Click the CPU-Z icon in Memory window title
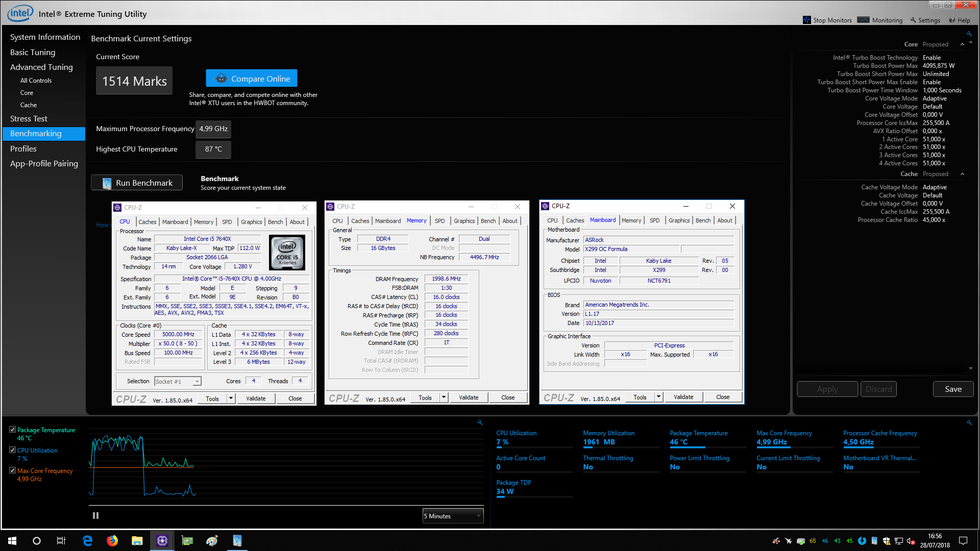This screenshot has width=980, height=551. coord(330,207)
